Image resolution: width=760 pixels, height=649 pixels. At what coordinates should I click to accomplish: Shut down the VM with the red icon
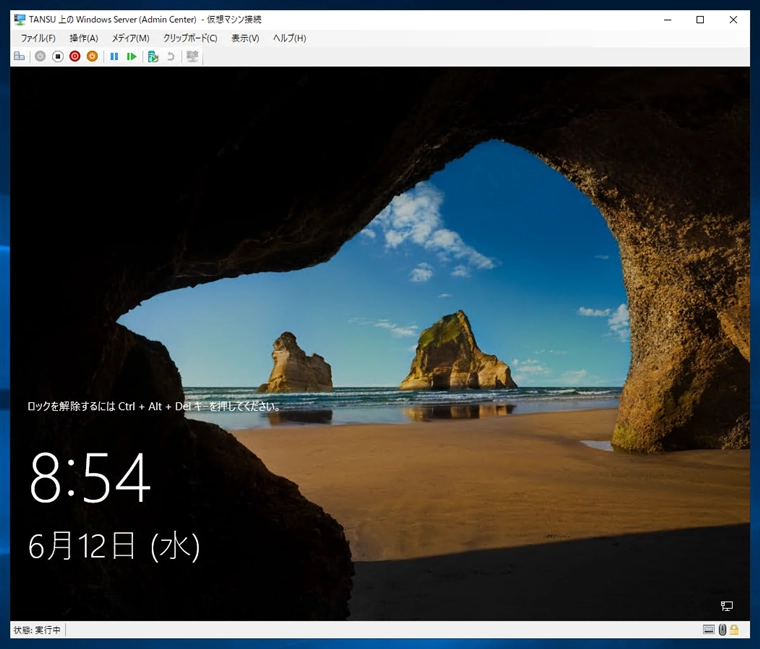tap(75, 56)
